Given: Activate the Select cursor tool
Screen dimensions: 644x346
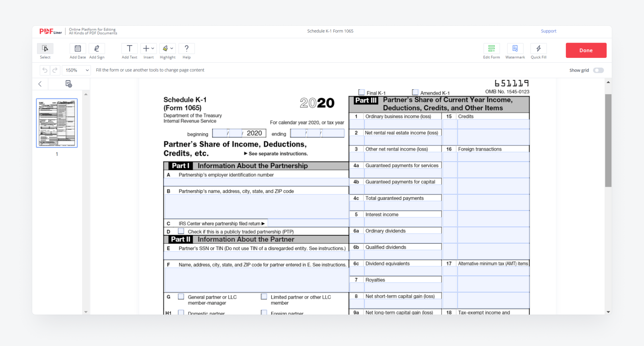Looking at the screenshot, I should tap(45, 49).
